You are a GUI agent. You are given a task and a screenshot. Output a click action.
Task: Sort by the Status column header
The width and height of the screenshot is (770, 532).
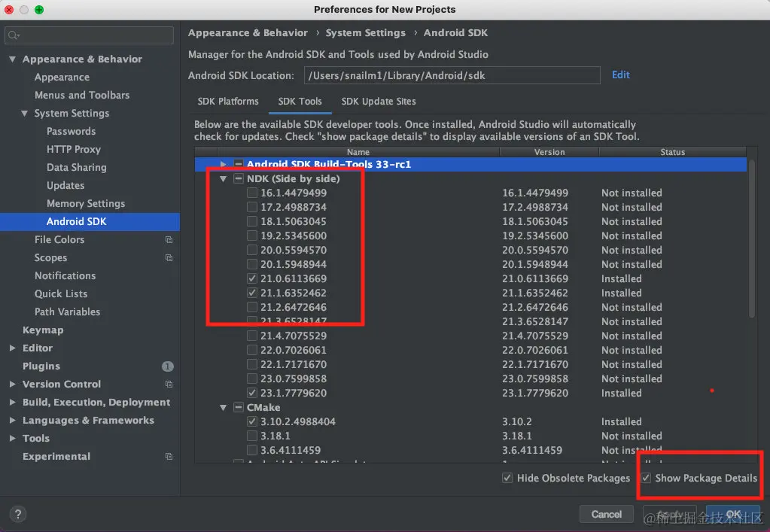(672, 152)
